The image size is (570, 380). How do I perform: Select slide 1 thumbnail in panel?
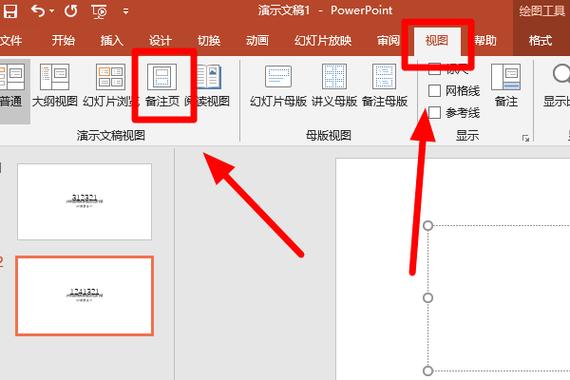[x=84, y=201]
